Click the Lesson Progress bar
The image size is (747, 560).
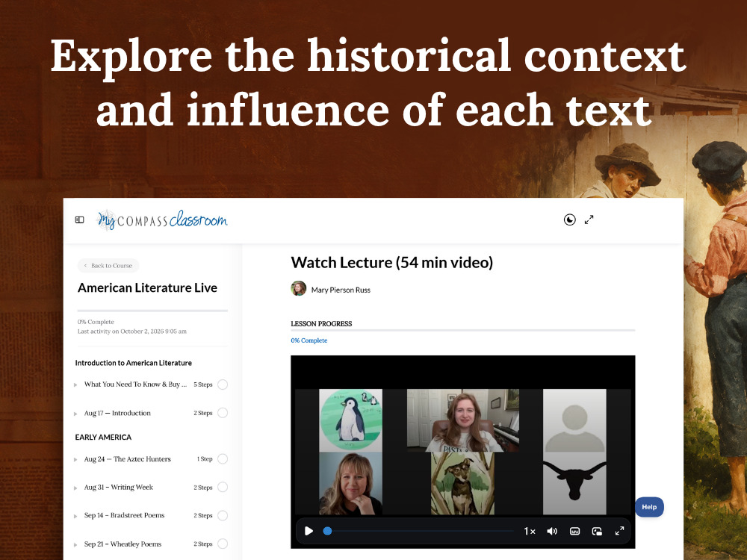pos(462,330)
